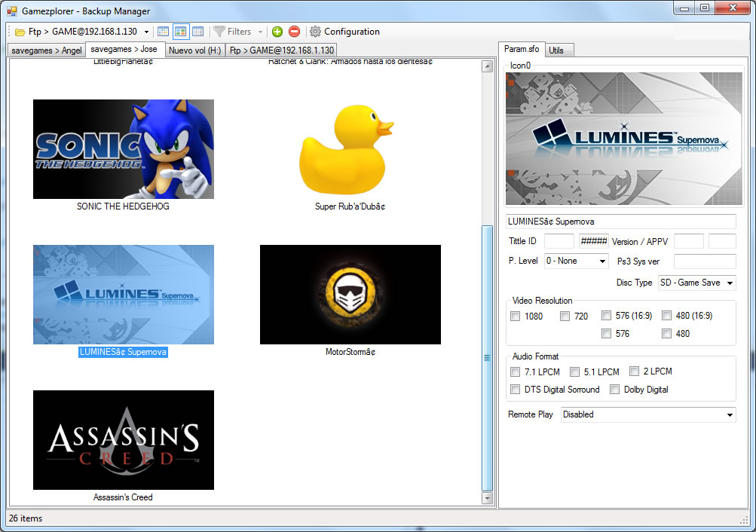Enable the 480 (16:9) checkbox
The image size is (756, 532).
point(667,316)
